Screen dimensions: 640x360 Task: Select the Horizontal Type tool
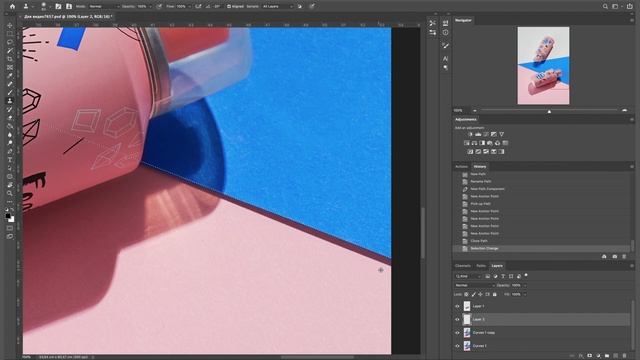10,160
